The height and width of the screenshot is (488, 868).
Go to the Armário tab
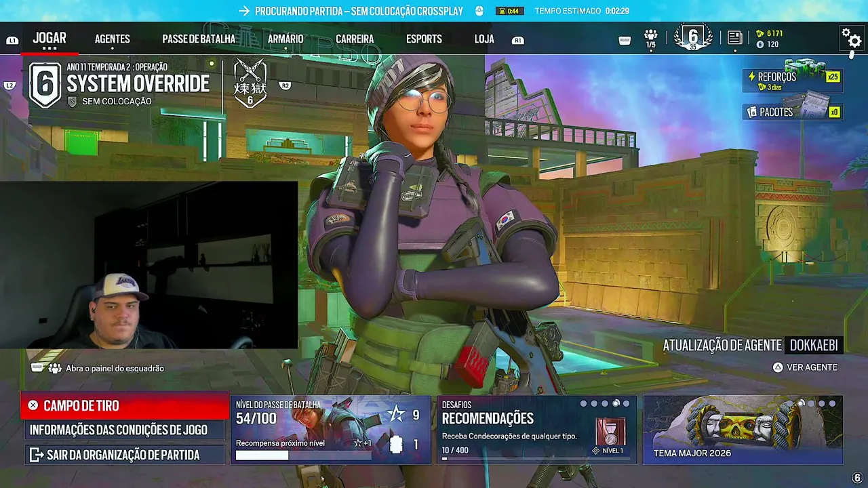(285, 39)
